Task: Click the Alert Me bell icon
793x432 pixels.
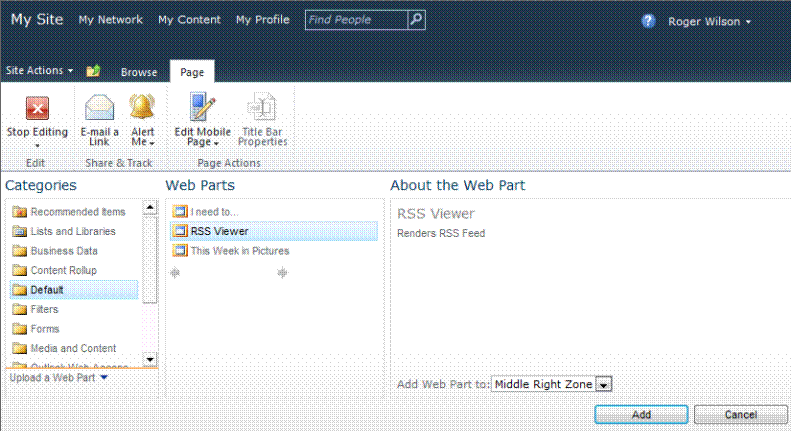Action: click(142, 107)
